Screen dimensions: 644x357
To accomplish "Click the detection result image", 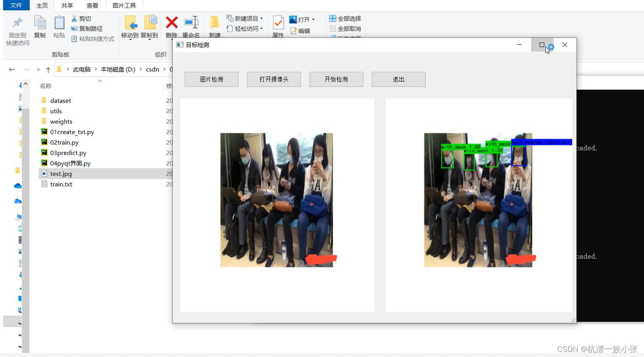I will click(x=478, y=200).
